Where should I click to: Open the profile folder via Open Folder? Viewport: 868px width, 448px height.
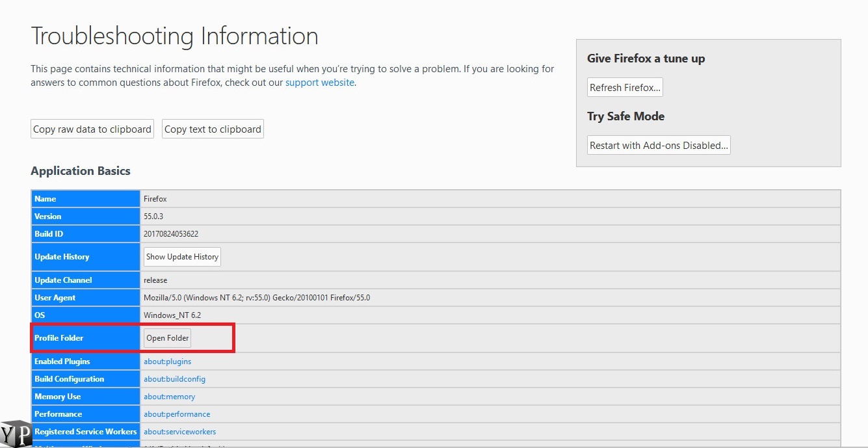click(x=167, y=337)
